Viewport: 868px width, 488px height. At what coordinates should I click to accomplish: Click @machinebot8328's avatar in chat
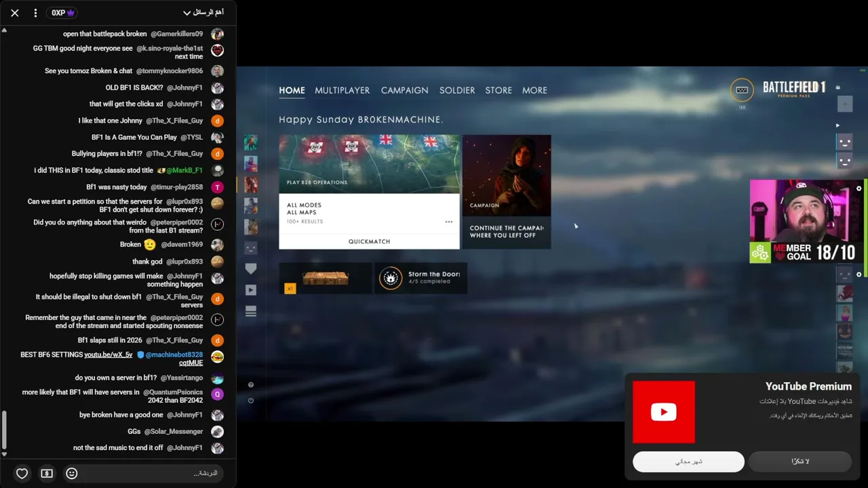(217, 357)
